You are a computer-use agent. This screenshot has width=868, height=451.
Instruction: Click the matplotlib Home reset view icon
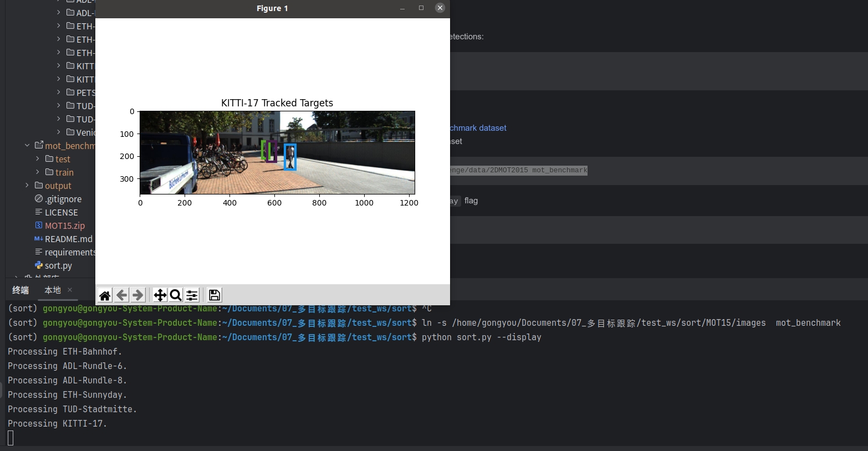pyautogui.click(x=105, y=295)
